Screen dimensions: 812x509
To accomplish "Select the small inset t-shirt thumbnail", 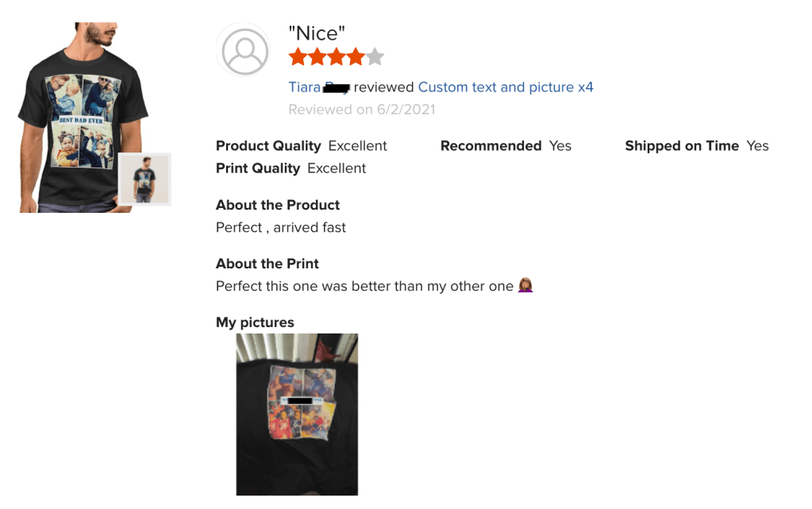I will 144,179.
